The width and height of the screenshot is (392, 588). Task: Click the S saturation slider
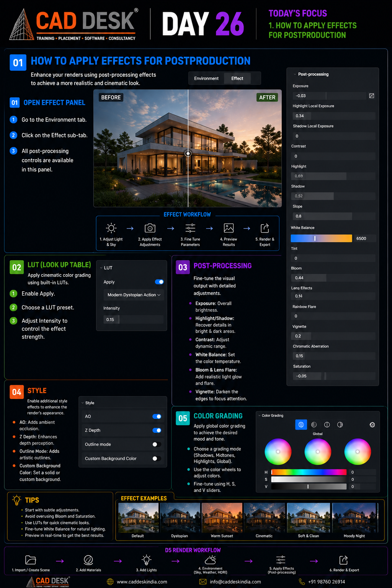(309, 479)
